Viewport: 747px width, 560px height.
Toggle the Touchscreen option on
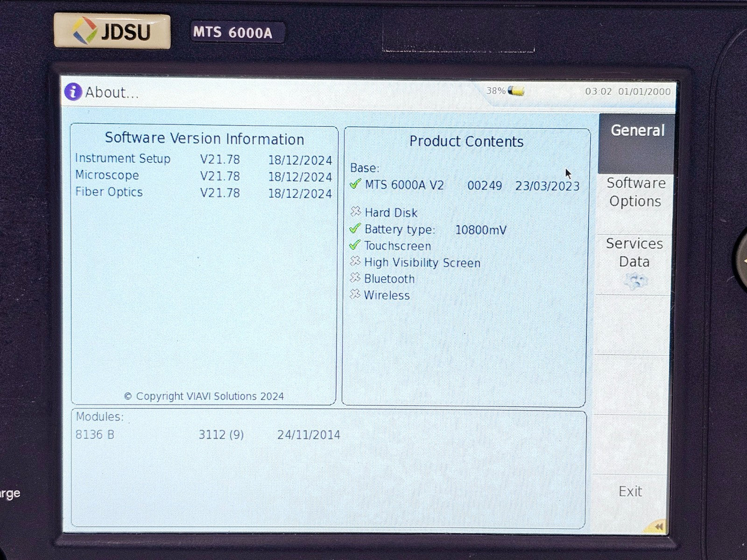pyautogui.click(x=397, y=245)
